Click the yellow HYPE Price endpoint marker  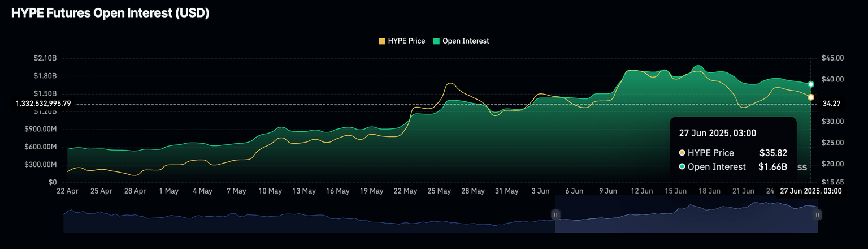[x=811, y=97]
